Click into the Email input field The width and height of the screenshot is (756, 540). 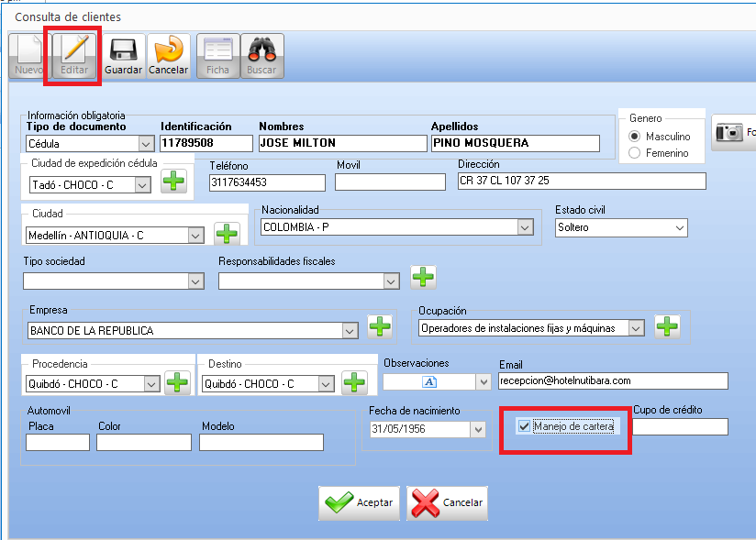coord(612,380)
